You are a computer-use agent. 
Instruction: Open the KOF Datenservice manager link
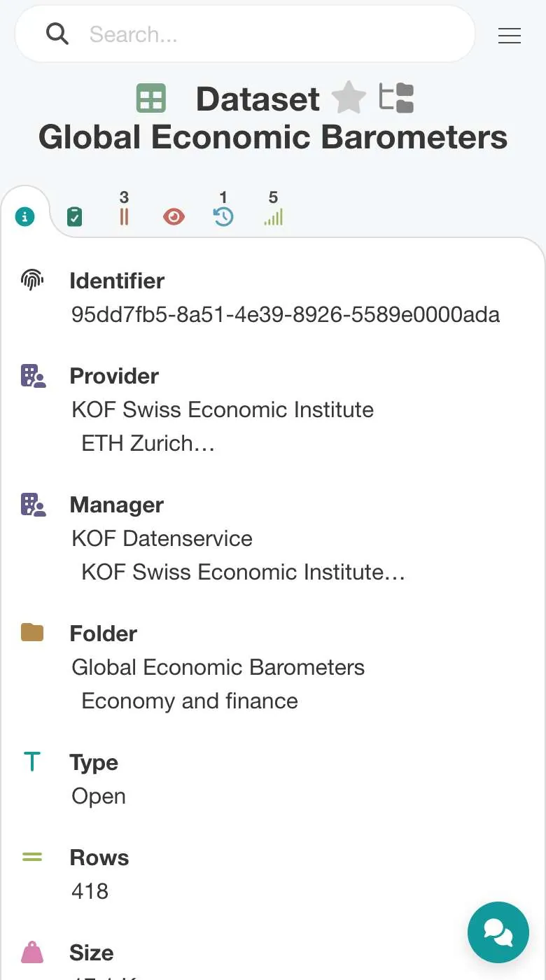[162, 538]
